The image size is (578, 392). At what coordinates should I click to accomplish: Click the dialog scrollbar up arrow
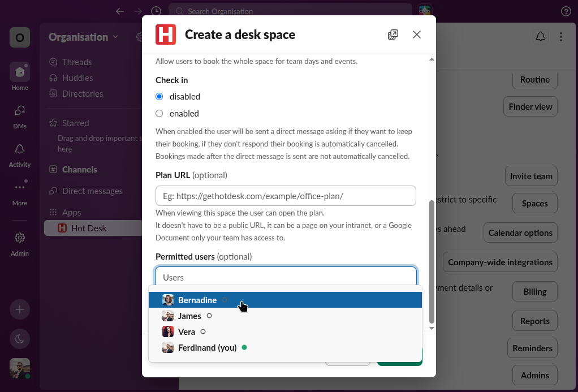point(432,59)
